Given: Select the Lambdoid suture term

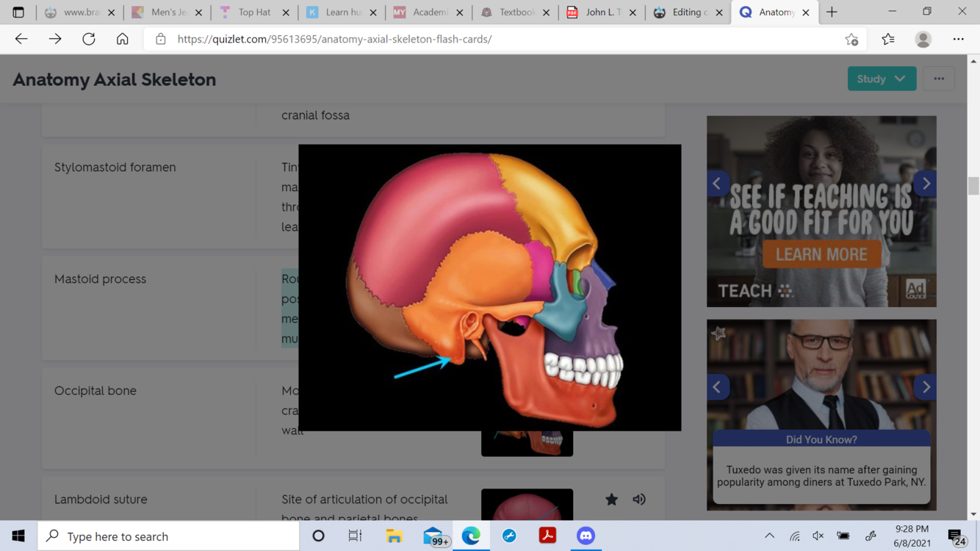Looking at the screenshot, I should [x=101, y=500].
